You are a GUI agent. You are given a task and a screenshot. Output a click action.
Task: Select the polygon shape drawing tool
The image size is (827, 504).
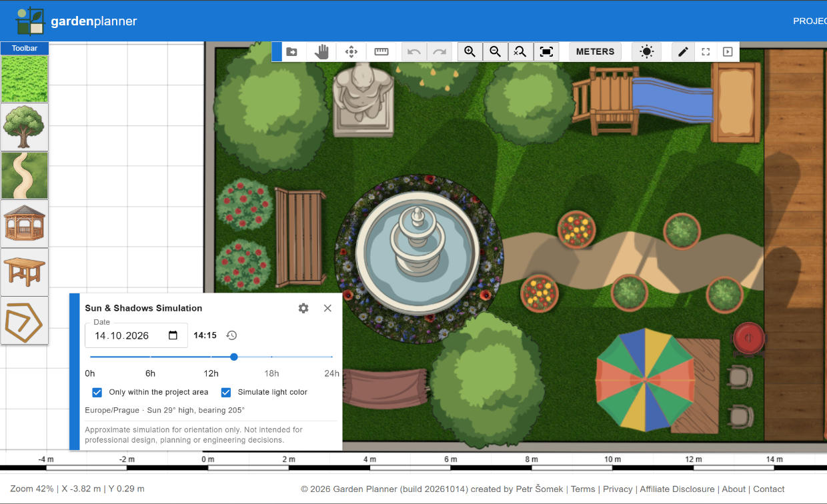click(25, 321)
